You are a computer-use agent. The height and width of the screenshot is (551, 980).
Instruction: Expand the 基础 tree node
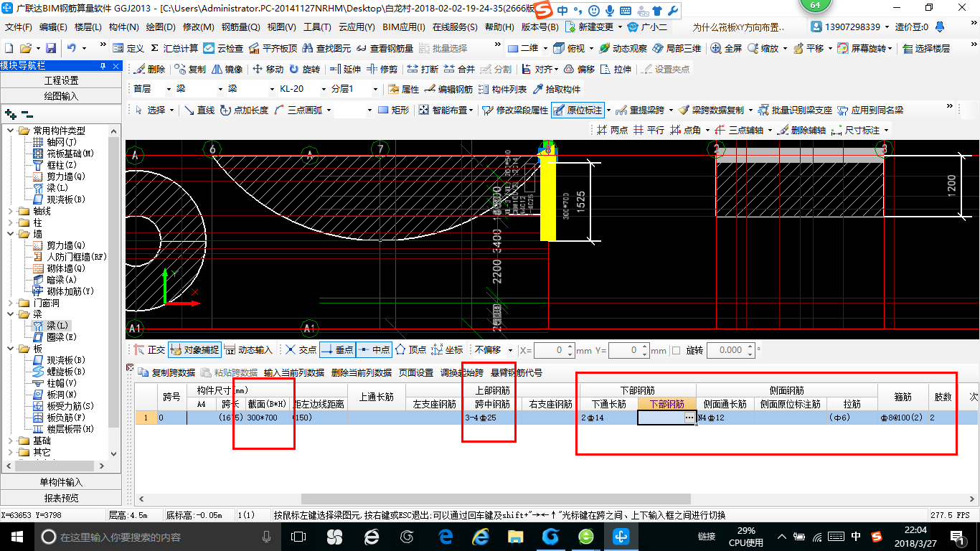coord(11,441)
